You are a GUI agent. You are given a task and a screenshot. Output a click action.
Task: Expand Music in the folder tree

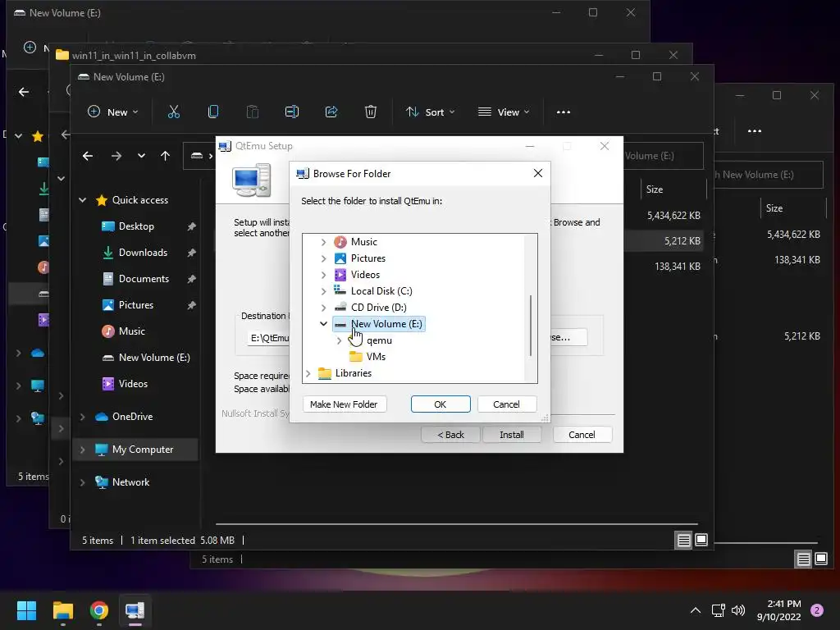coord(323,242)
